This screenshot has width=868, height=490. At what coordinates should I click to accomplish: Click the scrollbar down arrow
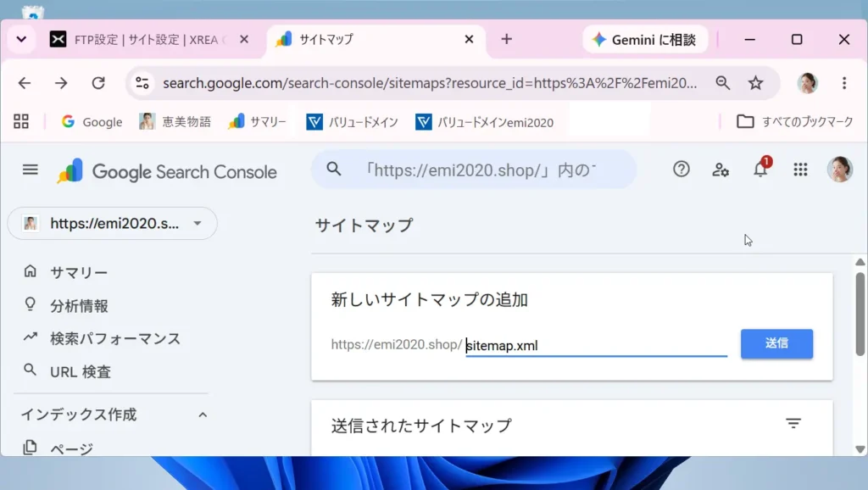[x=860, y=449]
